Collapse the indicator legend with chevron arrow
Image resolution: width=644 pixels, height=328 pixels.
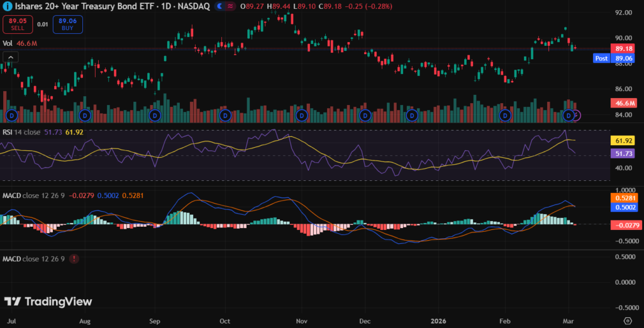pyautogui.click(x=9, y=57)
